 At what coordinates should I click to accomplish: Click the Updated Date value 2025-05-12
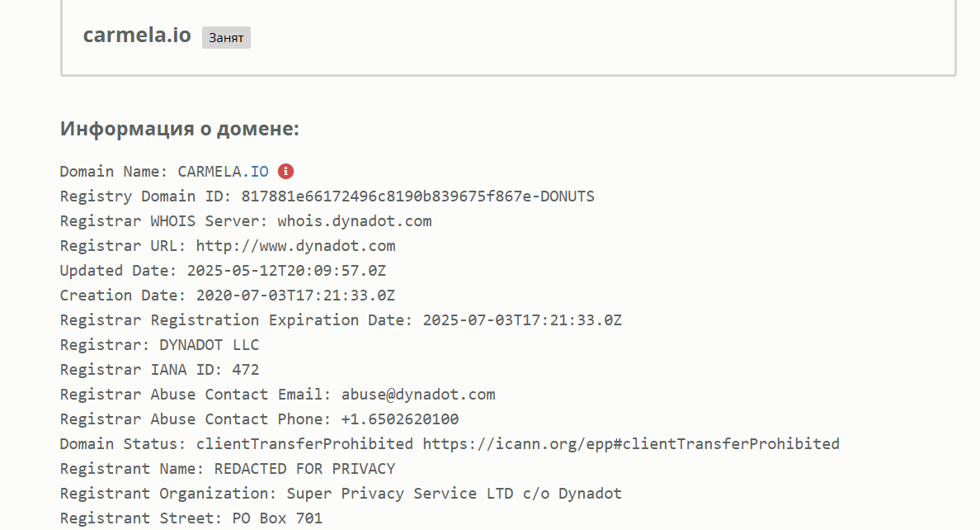tap(286, 270)
